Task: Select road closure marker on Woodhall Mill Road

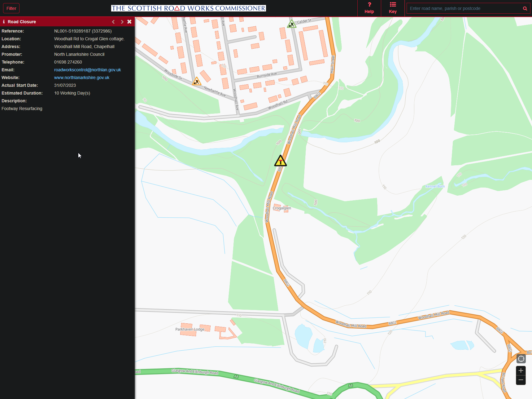Action: 281,161
